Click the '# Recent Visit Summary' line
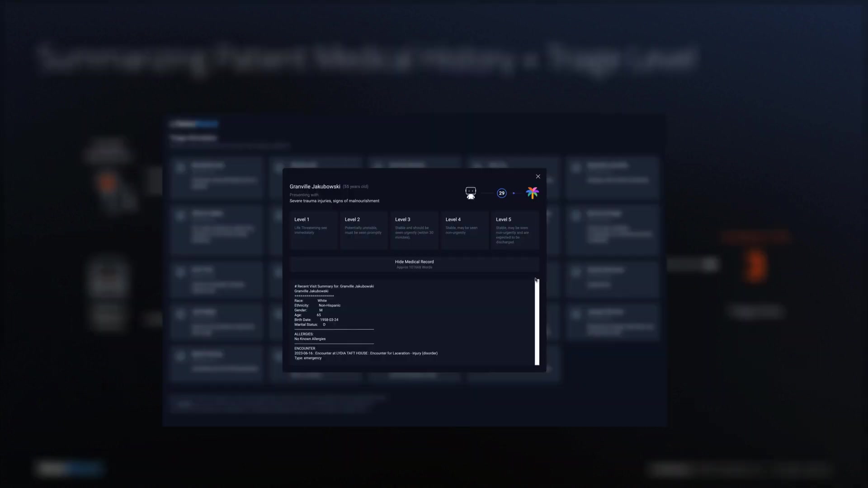This screenshot has width=868, height=488. point(334,286)
